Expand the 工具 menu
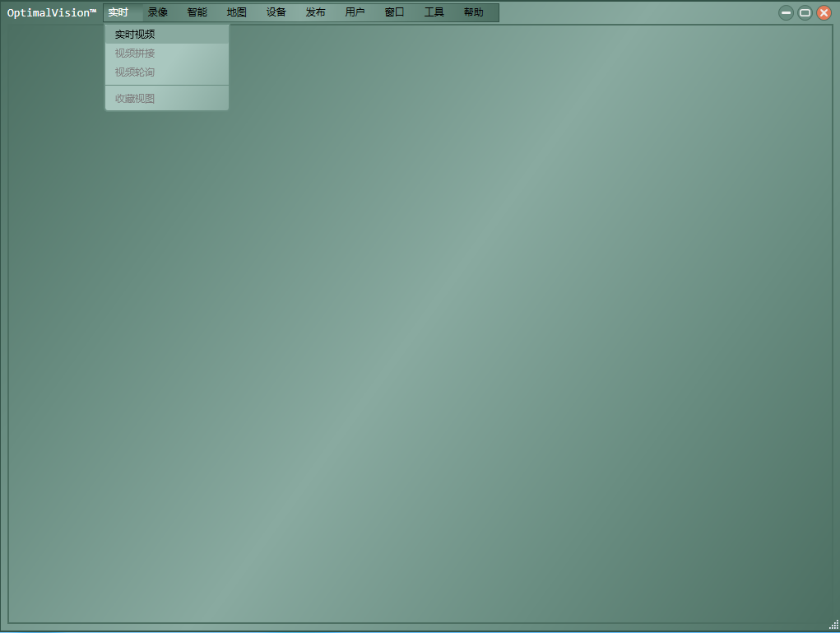 pos(434,12)
